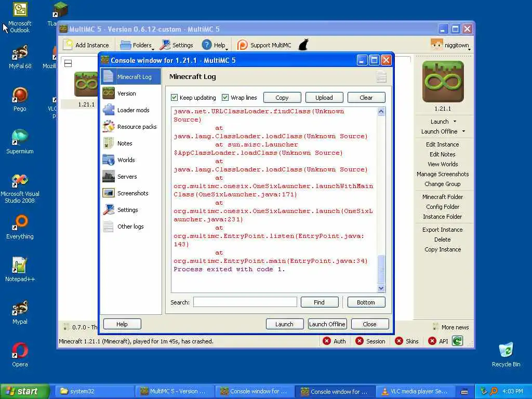Click the Auth status indicator
Viewport: 532px width, 399px height.
pos(334,341)
